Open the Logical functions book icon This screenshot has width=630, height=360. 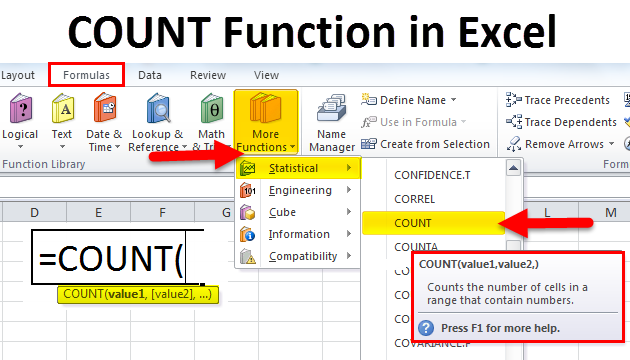pyautogui.click(x=20, y=108)
